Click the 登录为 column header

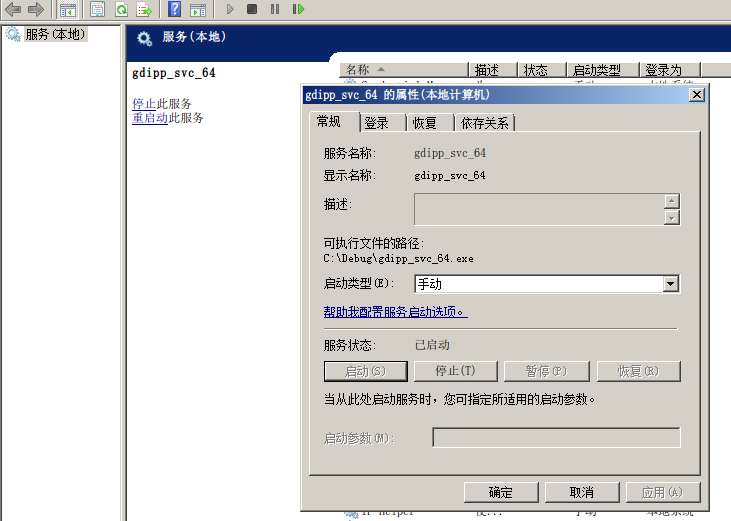(669, 70)
